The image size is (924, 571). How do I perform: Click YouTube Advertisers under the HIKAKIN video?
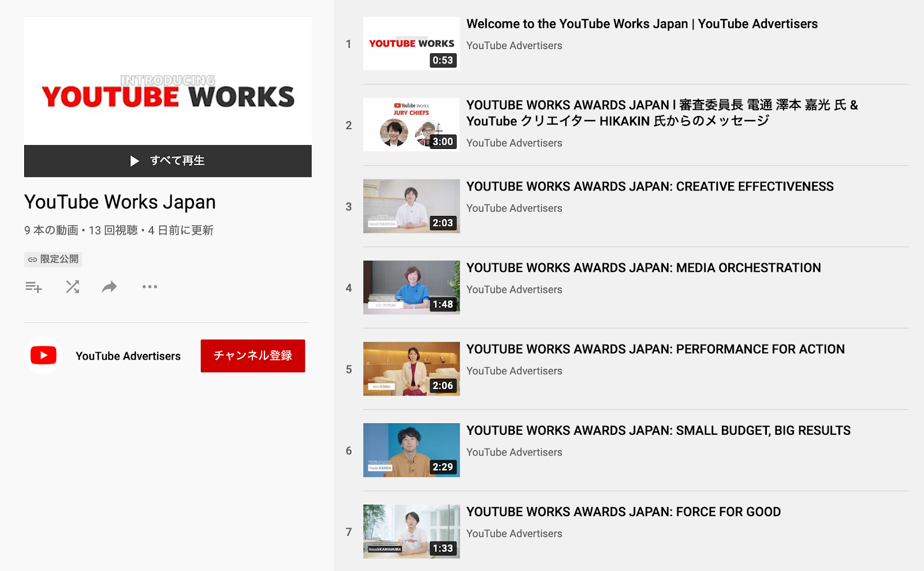(x=514, y=143)
